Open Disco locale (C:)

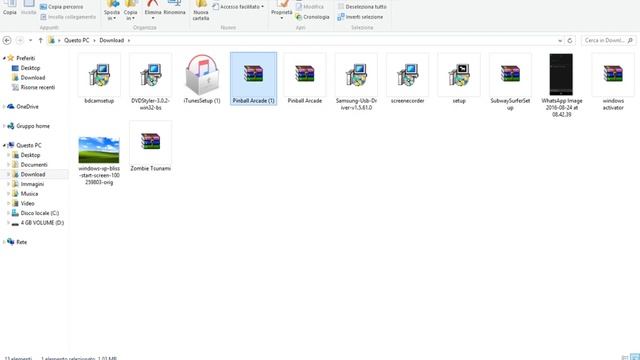pos(40,213)
